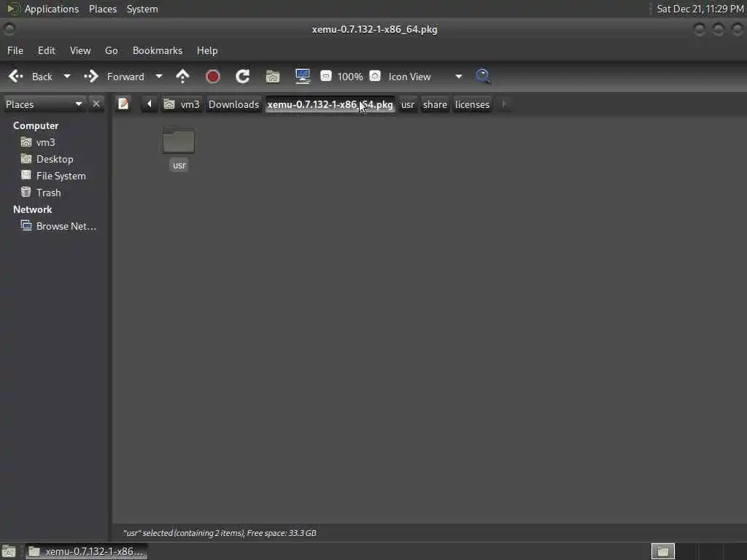Click the Back arrow icon
This screenshot has height=560, width=747.
pos(16,76)
